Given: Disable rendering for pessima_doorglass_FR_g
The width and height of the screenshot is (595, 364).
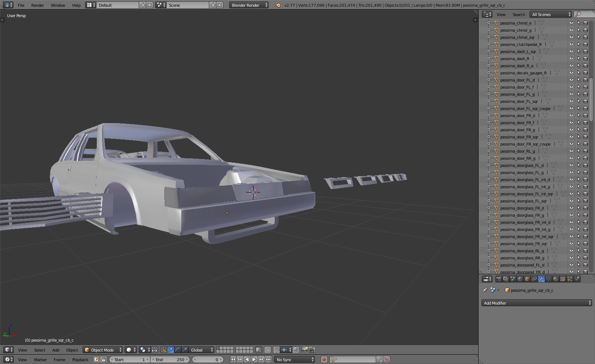Looking at the screenshot, I should [x=585, y=215].
